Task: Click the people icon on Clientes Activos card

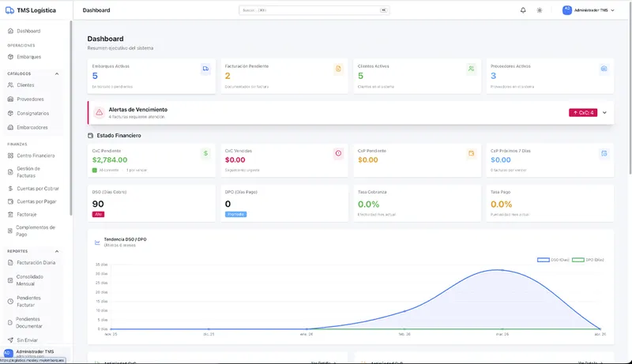Action: 471,69
